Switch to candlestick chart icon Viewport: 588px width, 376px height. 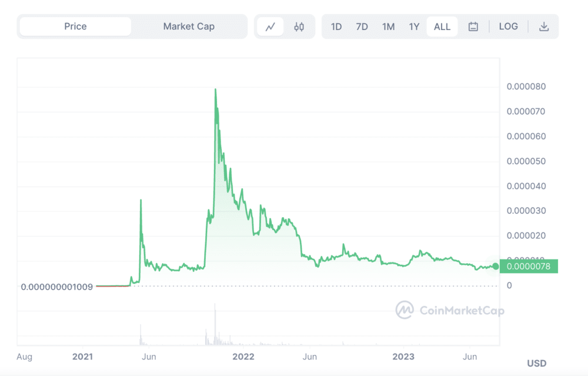[299, 26]
